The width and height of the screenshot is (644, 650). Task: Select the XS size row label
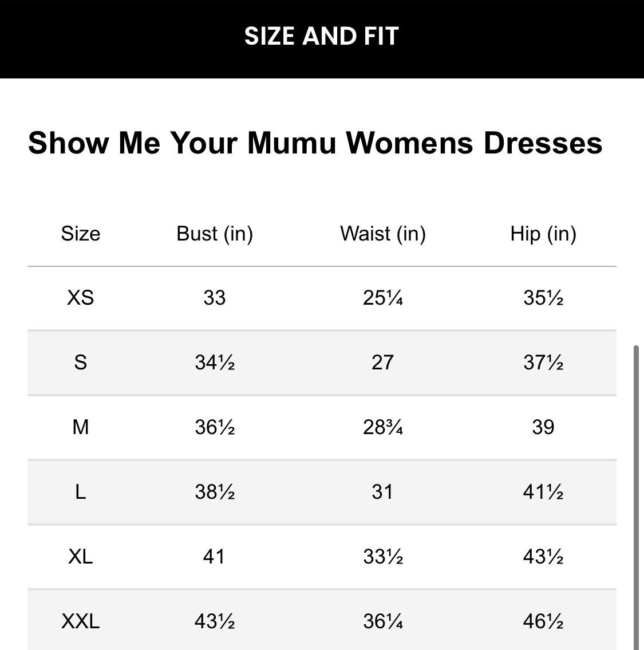(x=81, y=298)
